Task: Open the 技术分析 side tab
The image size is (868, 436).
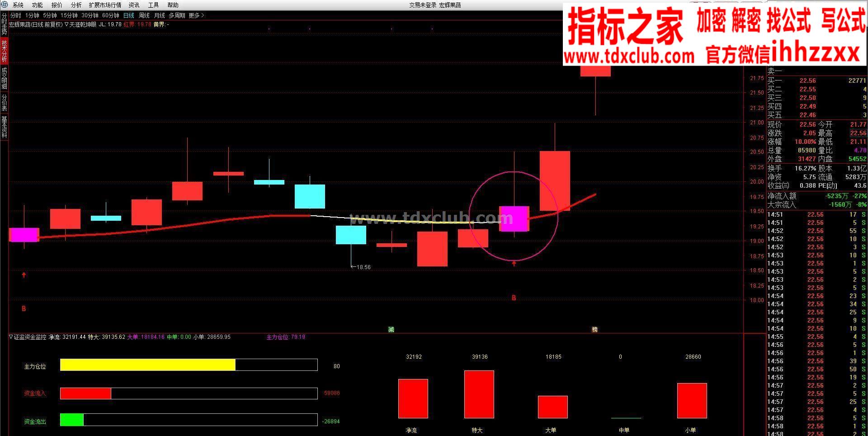Action: (x=4, y=51)
